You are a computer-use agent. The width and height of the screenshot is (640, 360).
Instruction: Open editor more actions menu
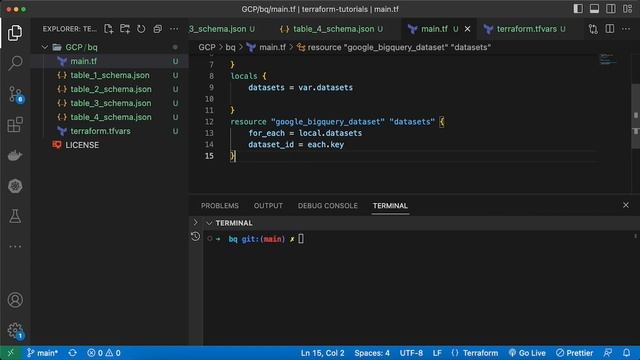pos(626,29)
